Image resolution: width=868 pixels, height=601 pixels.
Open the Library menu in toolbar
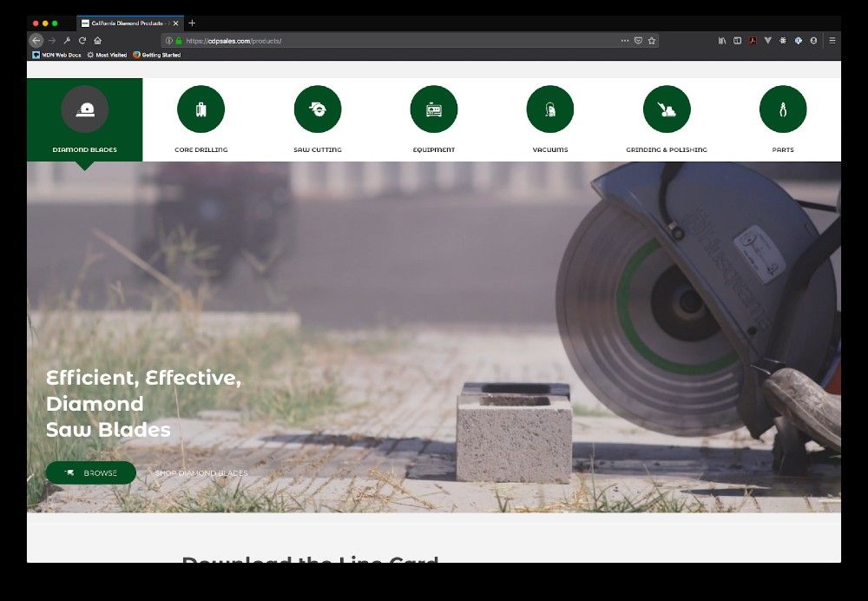coord(721,41)
